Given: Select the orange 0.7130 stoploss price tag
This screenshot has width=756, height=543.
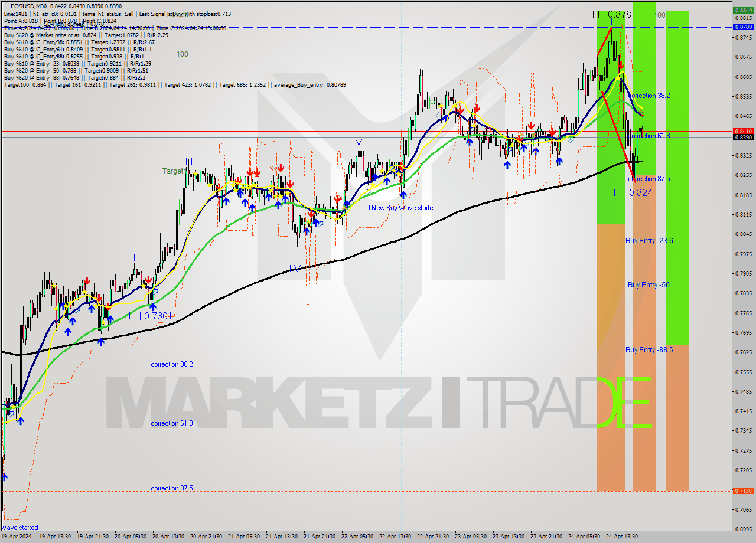Looking at the screenshot, I should click(x=742, y=491).
